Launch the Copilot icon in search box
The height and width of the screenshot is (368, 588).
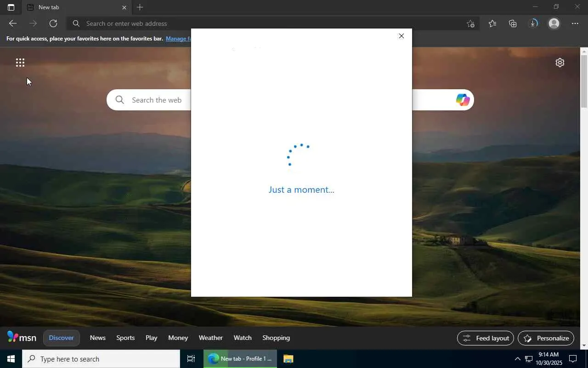(x=463, y=100)
